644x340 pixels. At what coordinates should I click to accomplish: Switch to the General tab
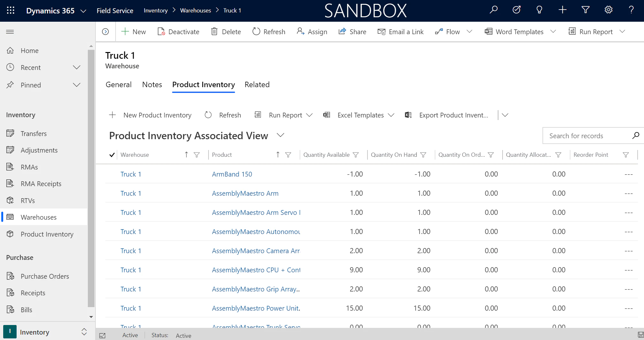tap(118, 85)
